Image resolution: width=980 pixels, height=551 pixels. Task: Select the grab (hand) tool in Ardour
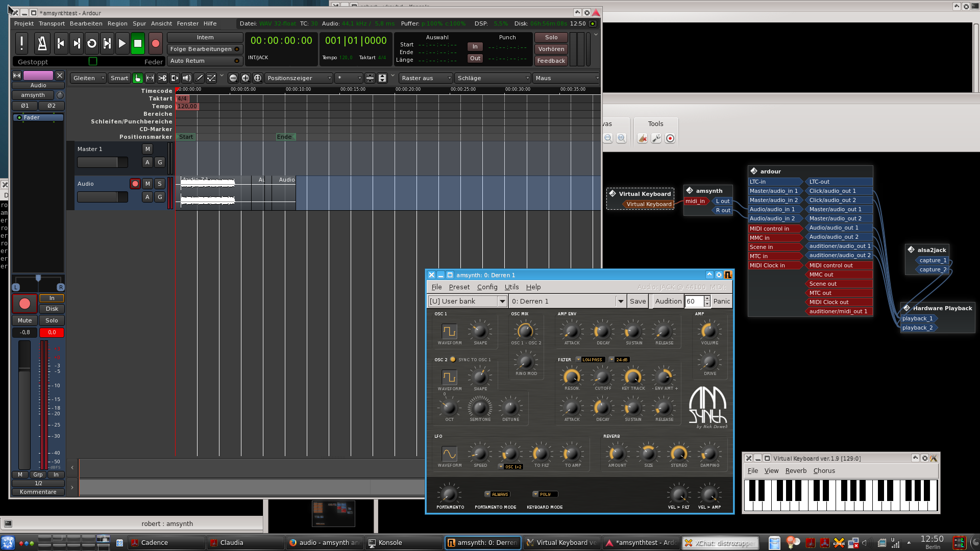[138, 78]
